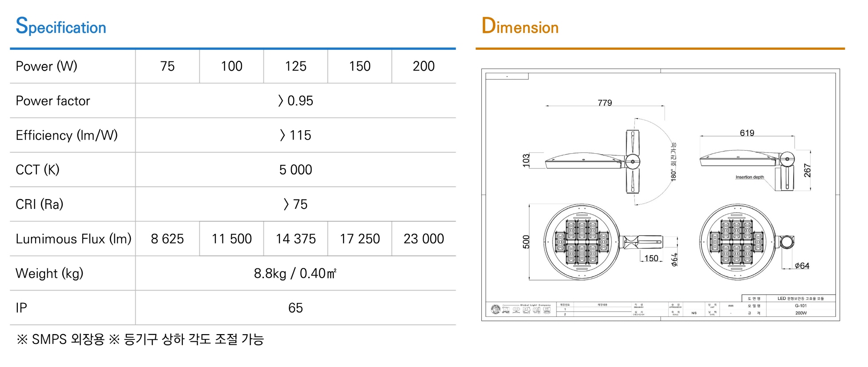Select the 23 000 luminous flux cell
868x367 pixels.
tap(424, 239)
